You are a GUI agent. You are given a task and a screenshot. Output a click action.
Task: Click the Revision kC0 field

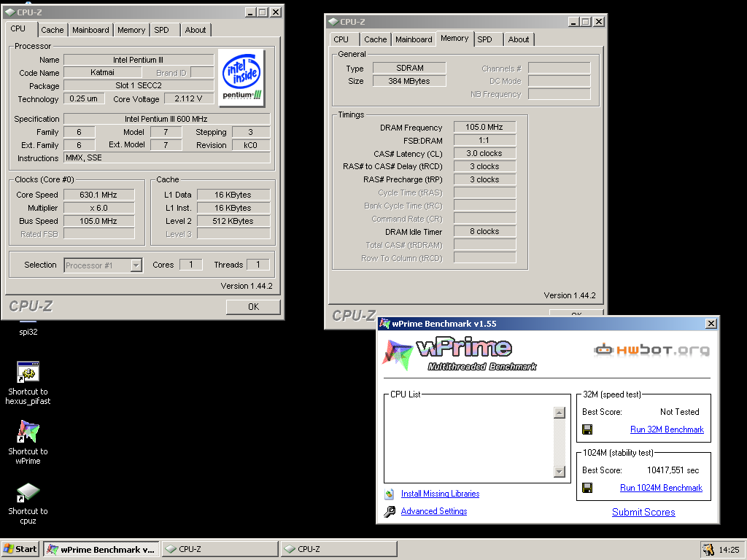[x=251, y=145]
